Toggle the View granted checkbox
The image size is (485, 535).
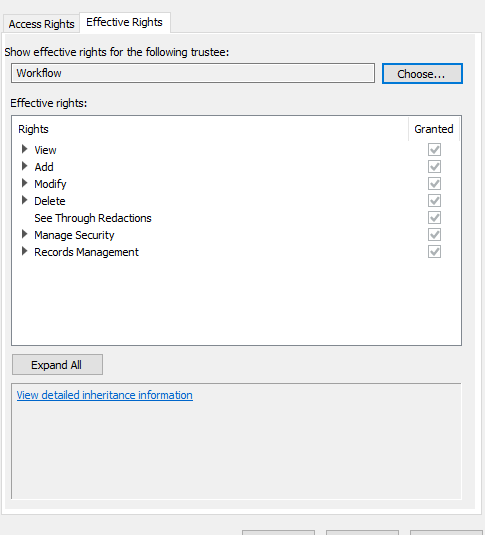(434, 149)
